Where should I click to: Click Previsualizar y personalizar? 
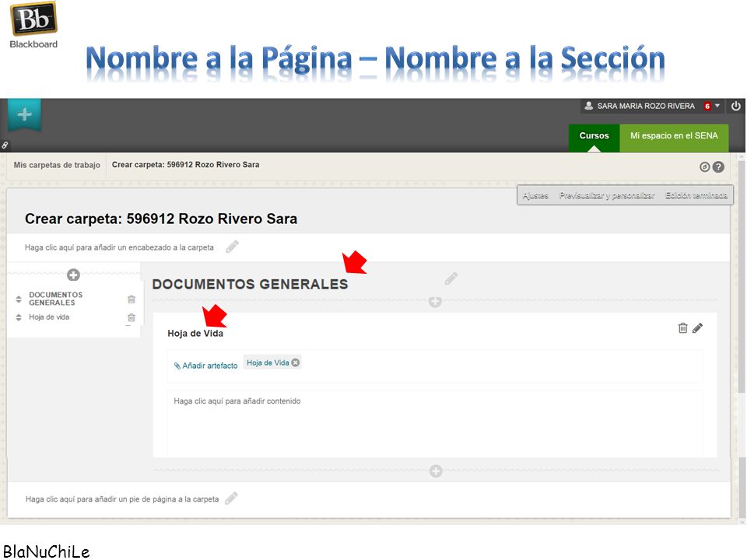click(607, 196)
